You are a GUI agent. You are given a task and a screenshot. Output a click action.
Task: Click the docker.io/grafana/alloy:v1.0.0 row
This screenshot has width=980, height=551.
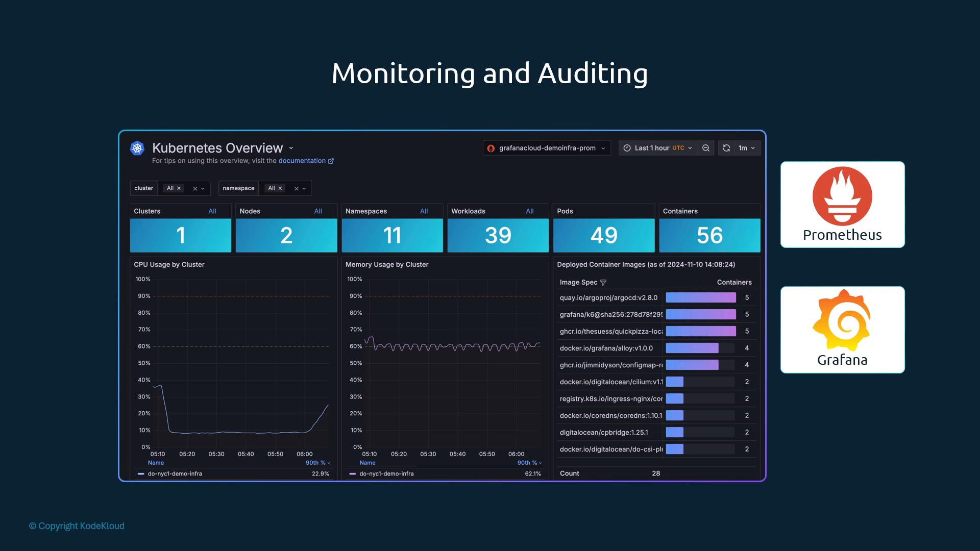[x=656, y=348]
